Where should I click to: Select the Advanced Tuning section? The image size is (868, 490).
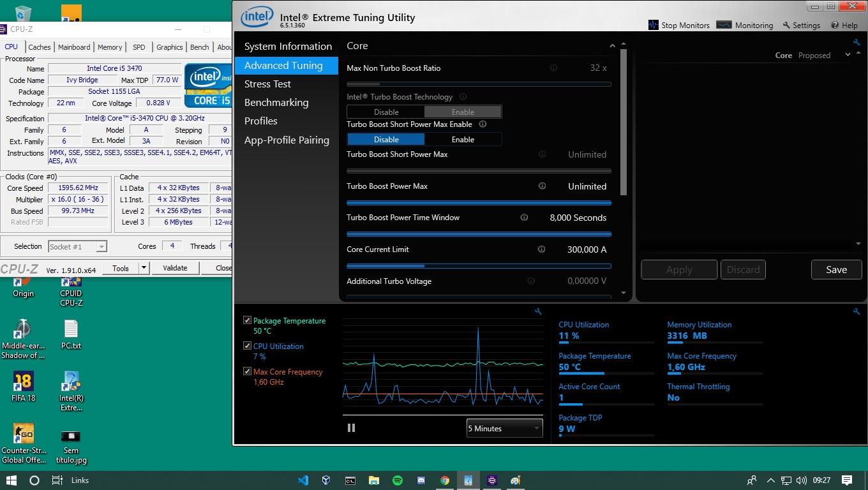click(x=287, y=66)
